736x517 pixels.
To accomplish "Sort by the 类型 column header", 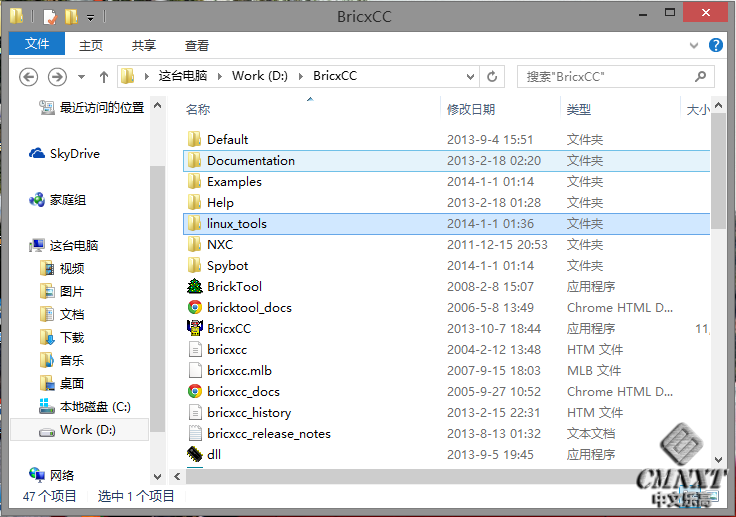I will tap(578, 109).
